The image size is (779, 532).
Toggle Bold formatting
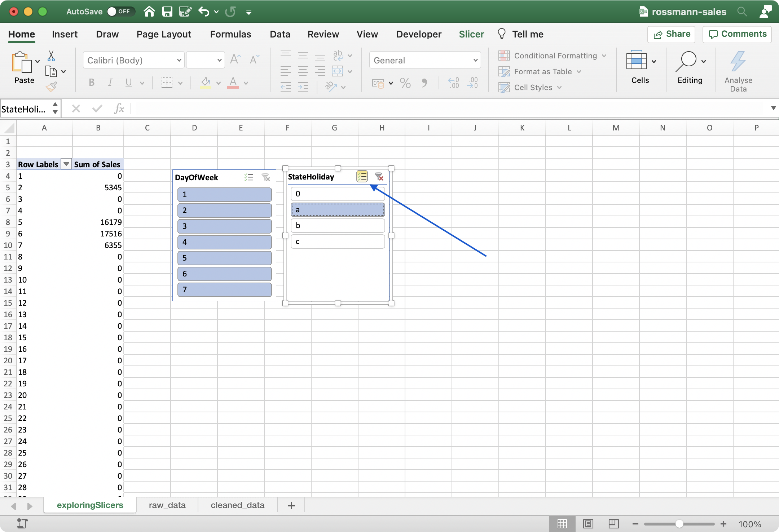point(91,83)
